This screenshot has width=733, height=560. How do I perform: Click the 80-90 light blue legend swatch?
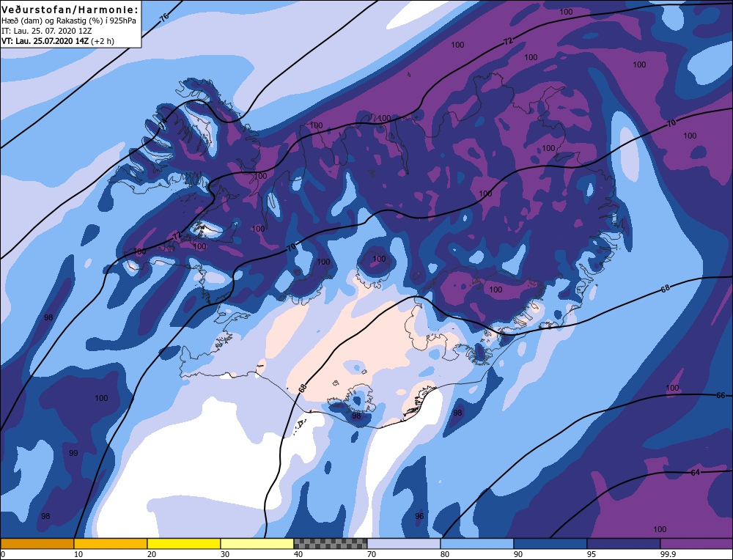[x=477, y=544]
